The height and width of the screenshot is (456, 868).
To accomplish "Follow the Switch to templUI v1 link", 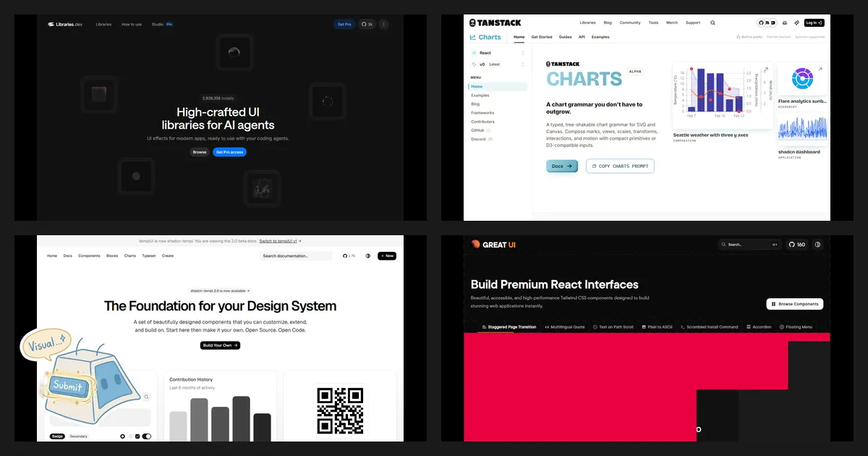I will click(280, 241).
